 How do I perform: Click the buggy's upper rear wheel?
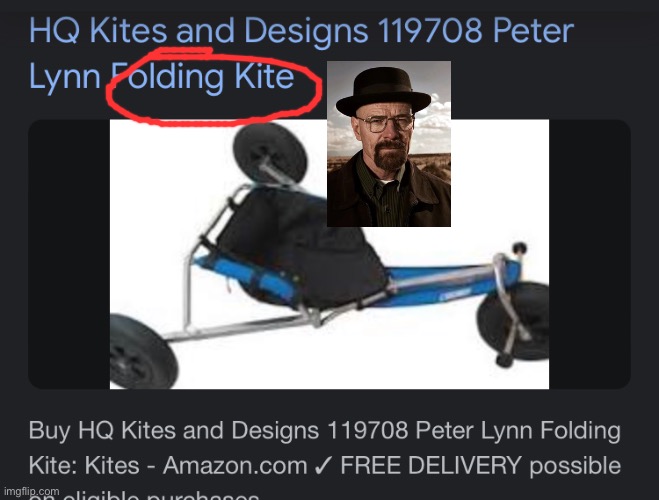tap(269, 152)
